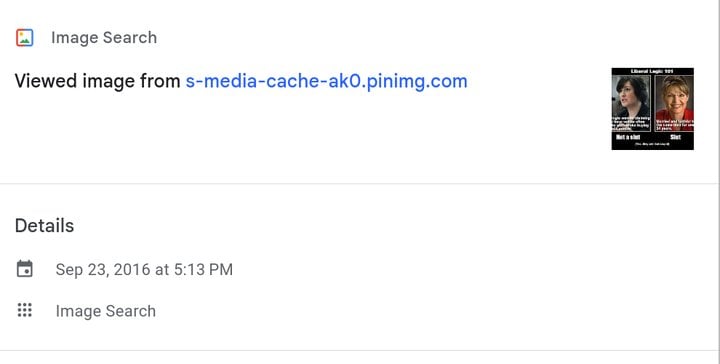Click the divider line above Details

[x=359, y=184]
